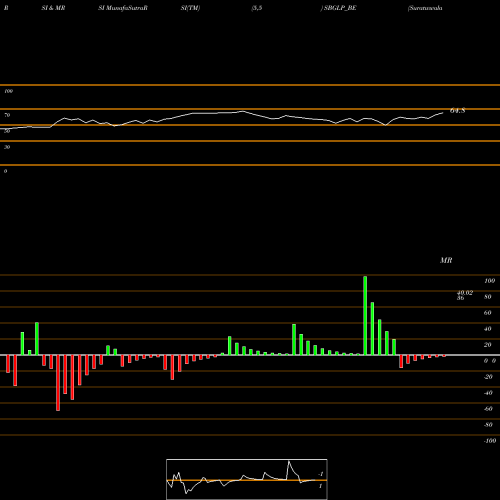Viewport: 500px width, 500px height.
Task: Click the 'SI MunafaSutraR' header text
Action: [123, 8]
